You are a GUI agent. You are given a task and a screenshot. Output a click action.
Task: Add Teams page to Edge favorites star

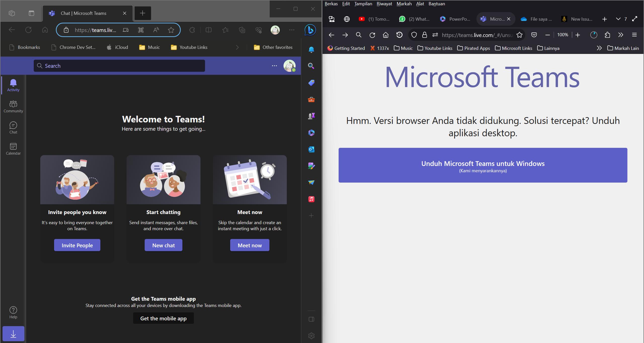(x=171, y=30)
